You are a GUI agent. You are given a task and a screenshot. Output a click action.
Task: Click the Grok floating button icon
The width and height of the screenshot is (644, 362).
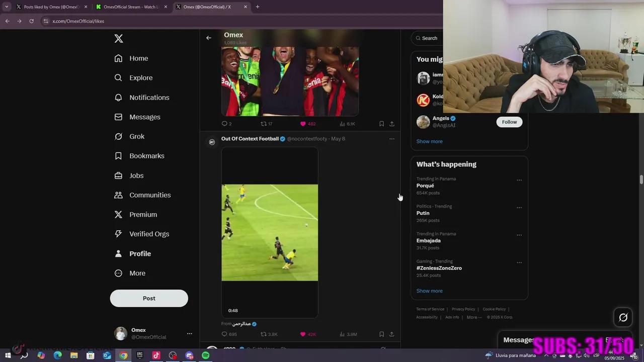click(x=623, y=317)
